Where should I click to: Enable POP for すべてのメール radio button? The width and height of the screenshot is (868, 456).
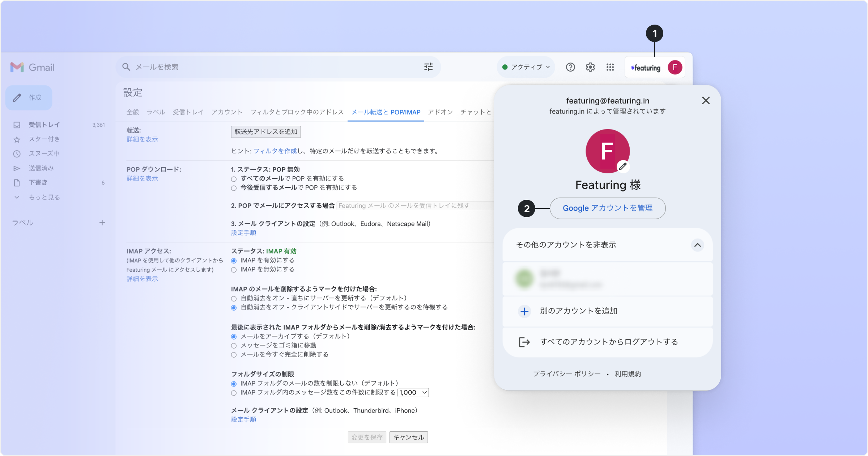pyautogui.click(x=234, y=179)
